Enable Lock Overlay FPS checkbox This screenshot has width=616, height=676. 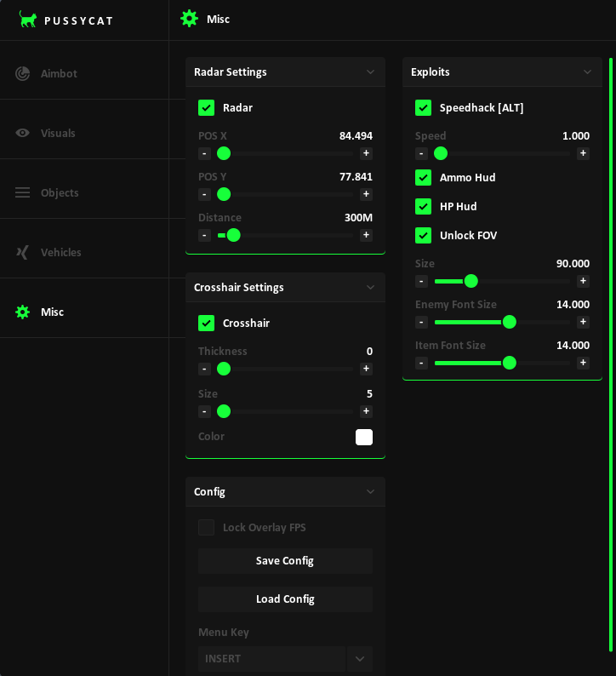tap(206, 528)
